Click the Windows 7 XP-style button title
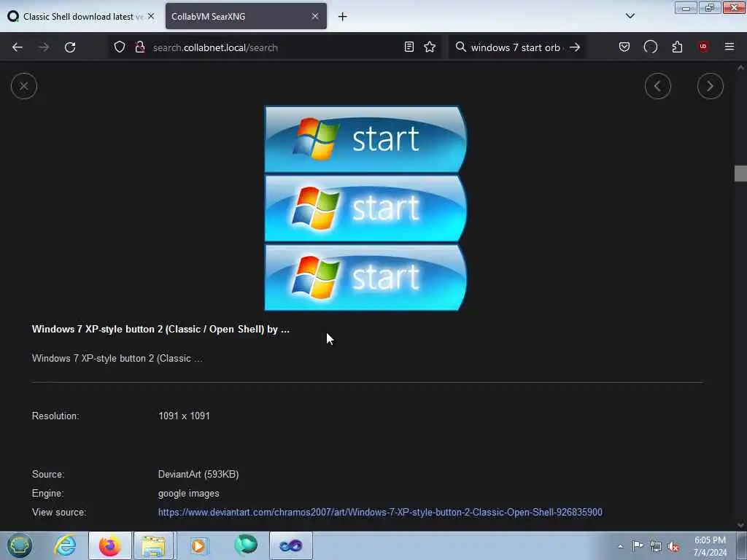 coord(160,329)
